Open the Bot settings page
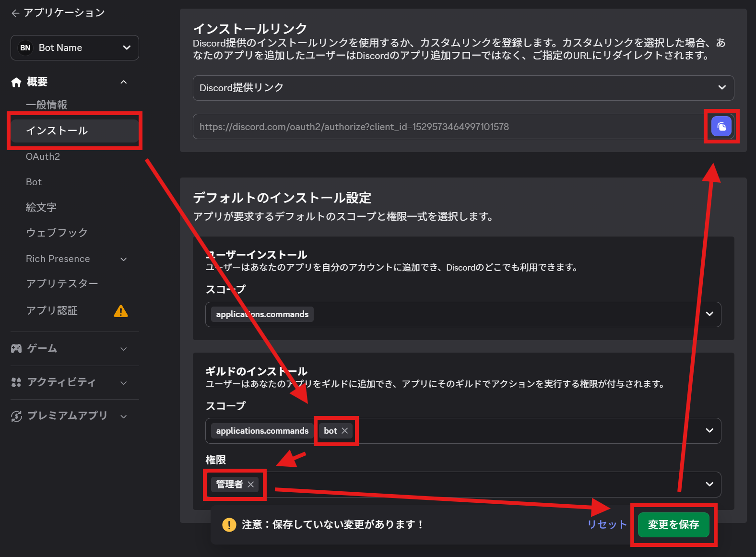The image size is (756, 557). 34,182
